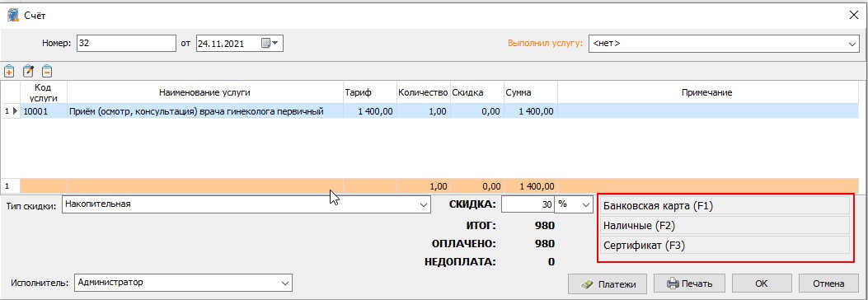Open the Платежи payments button
868x300 pixels.
[608, 284]
